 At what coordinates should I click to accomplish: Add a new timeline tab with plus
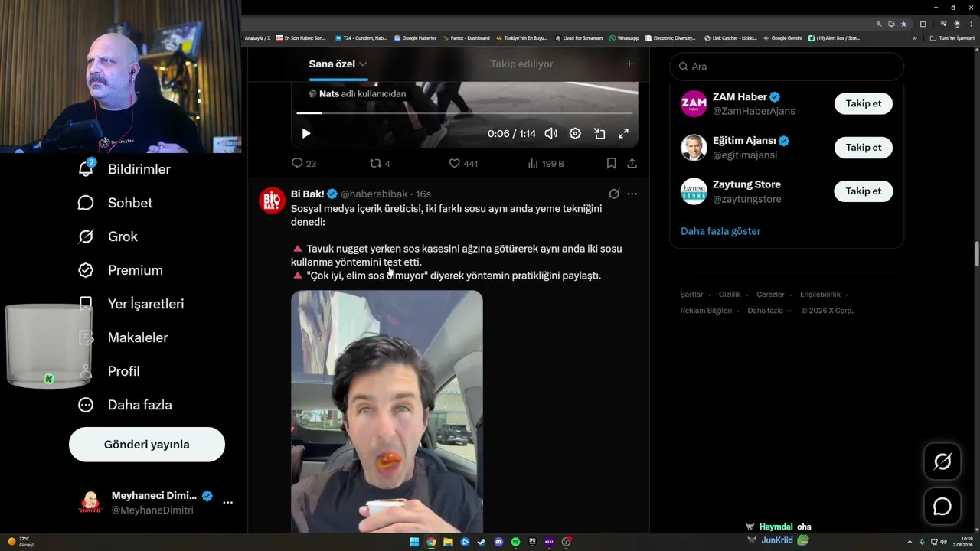(629, 64)
